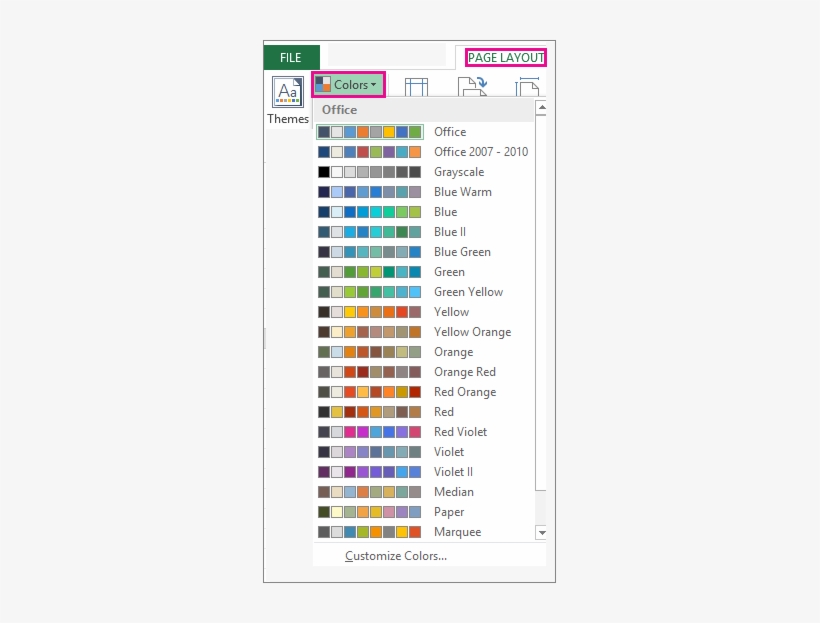Select the Office color theme
The height and width of the screenshot is (623, 820).
click(425, 132)
